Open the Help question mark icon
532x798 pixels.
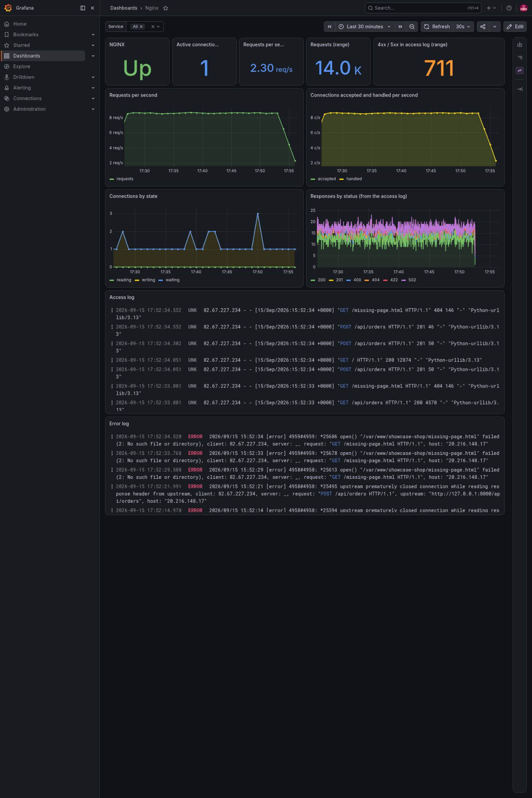tap(509, 8)
